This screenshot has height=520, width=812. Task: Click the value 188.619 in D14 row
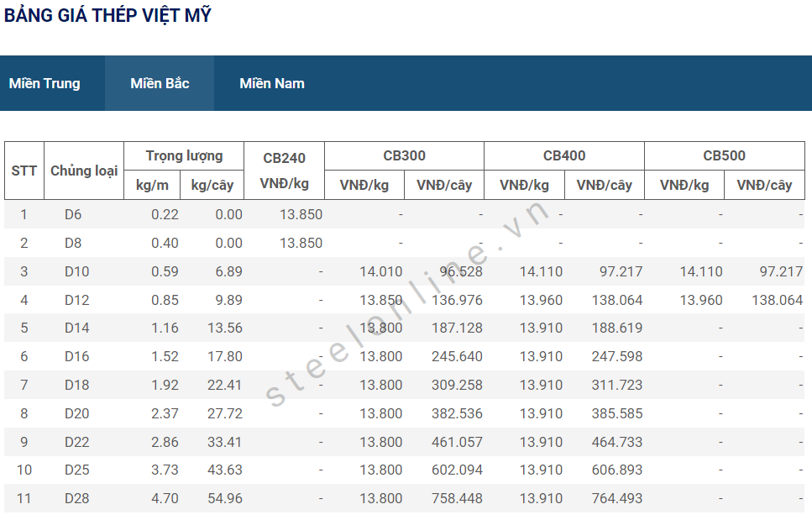point(617,328)
